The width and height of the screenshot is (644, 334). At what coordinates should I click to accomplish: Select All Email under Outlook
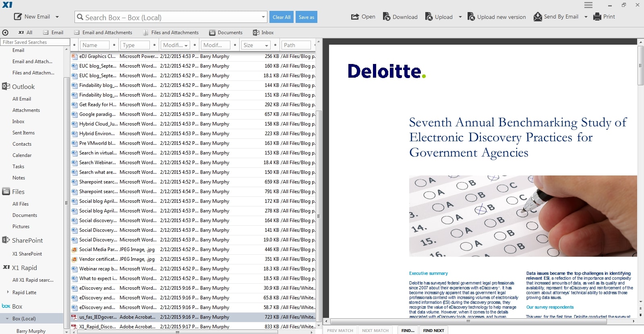pos(22,99)
